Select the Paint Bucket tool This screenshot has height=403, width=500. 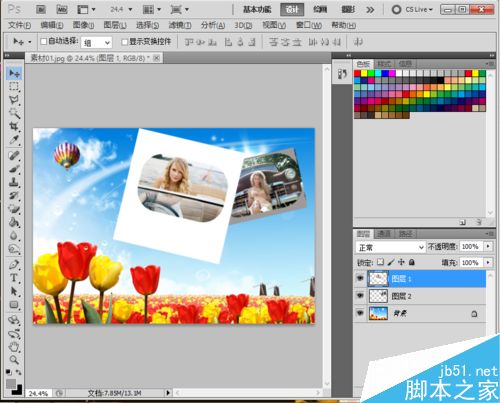point(14,222)
